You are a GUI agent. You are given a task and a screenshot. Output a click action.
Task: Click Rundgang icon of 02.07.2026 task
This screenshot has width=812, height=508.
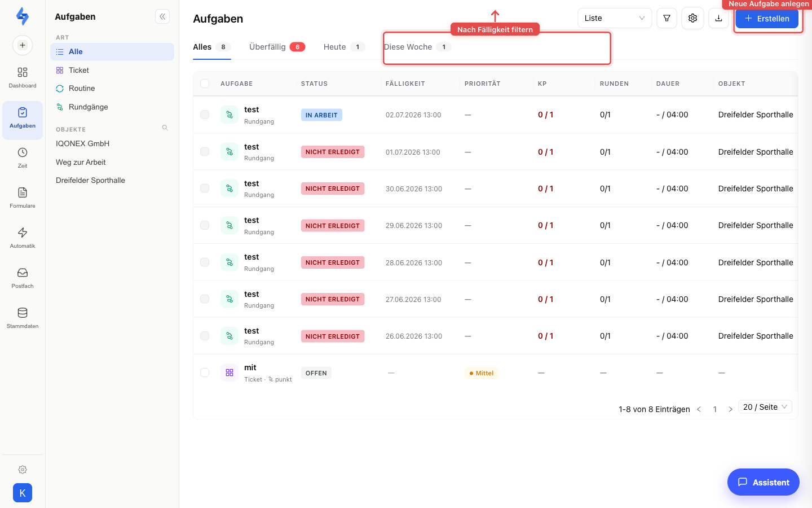(x=230, y=115)
